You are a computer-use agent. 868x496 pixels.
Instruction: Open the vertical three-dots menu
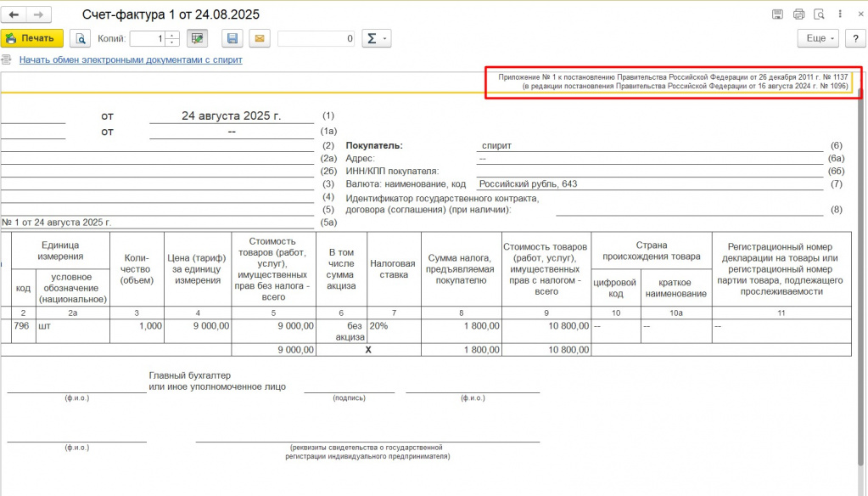pos(840,14)
